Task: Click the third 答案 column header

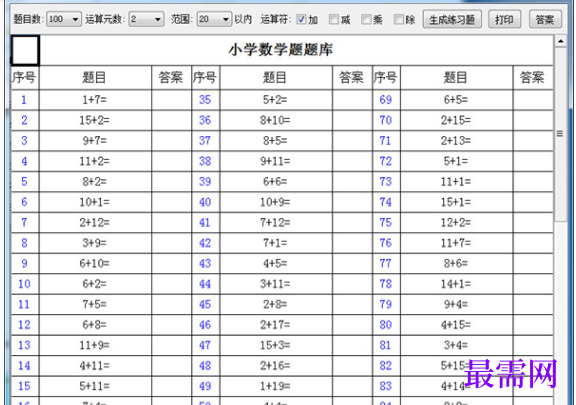Action: [532, 78]
